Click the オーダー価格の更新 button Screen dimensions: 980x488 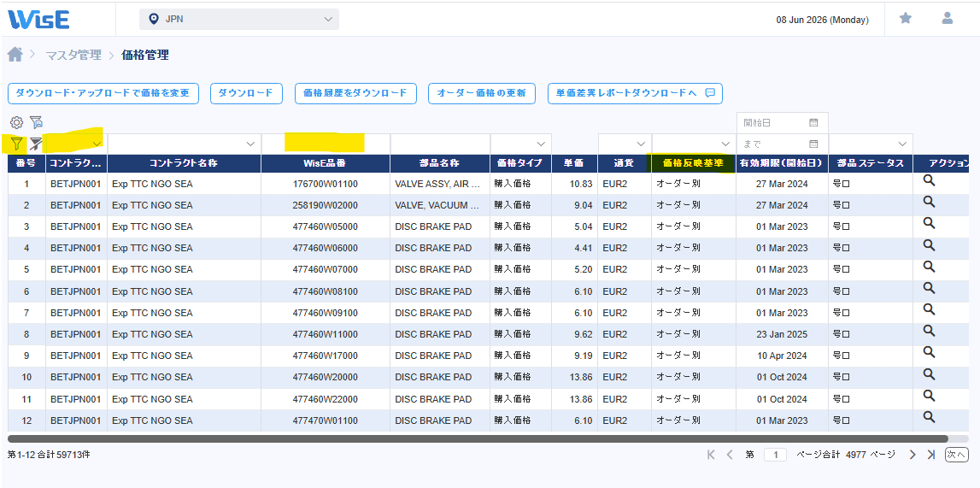(481, 93)
